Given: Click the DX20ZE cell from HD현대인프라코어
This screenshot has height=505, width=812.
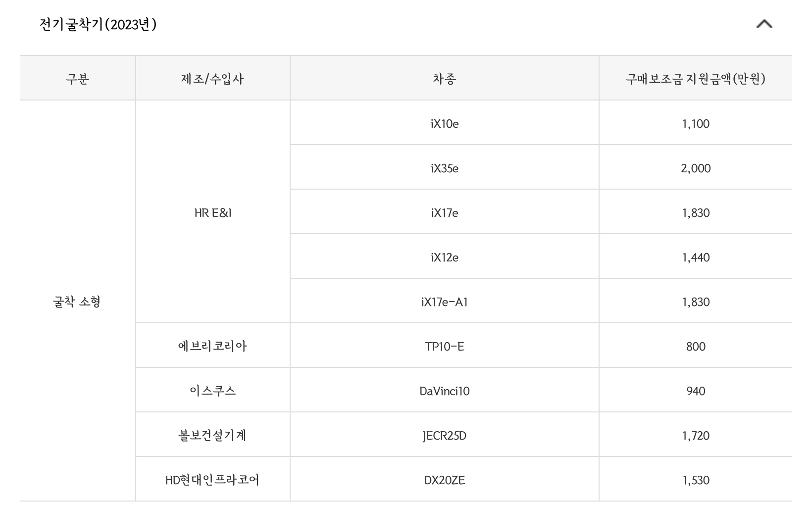Looking at the screenshot, I should pyautogui.click(x=444, y=479).
